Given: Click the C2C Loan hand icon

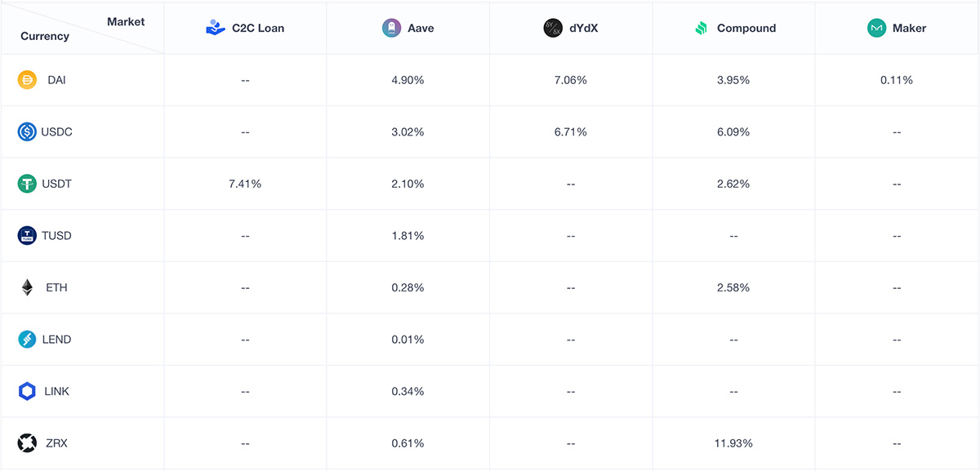Looking at the screenshot, I should tap(216, 28).
